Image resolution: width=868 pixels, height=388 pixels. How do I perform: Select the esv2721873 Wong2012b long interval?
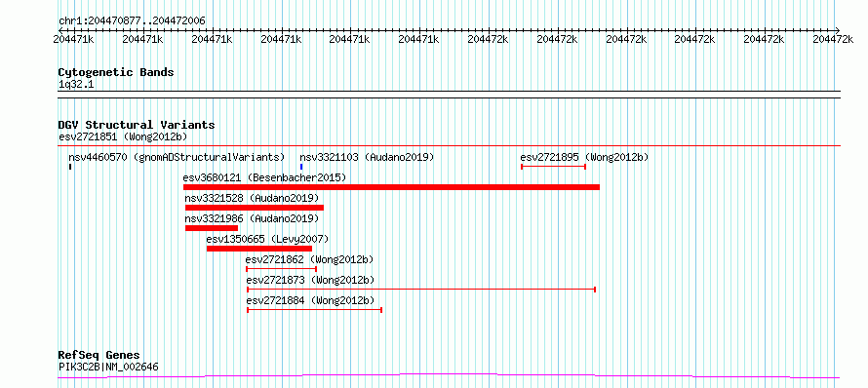(x=421, y=290)
